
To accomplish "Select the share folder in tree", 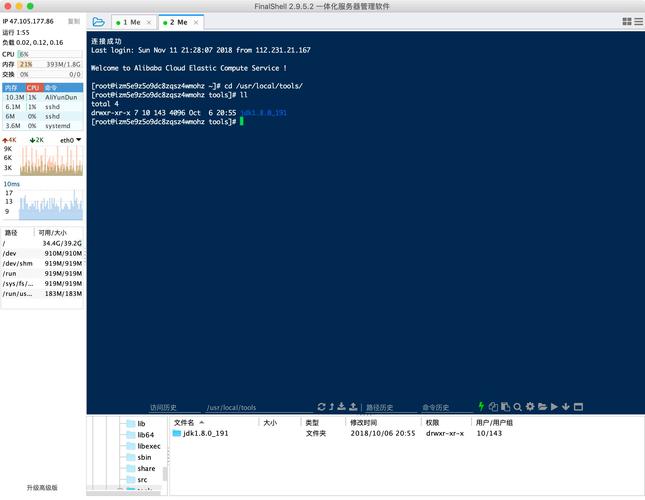I will pos(141,468).
